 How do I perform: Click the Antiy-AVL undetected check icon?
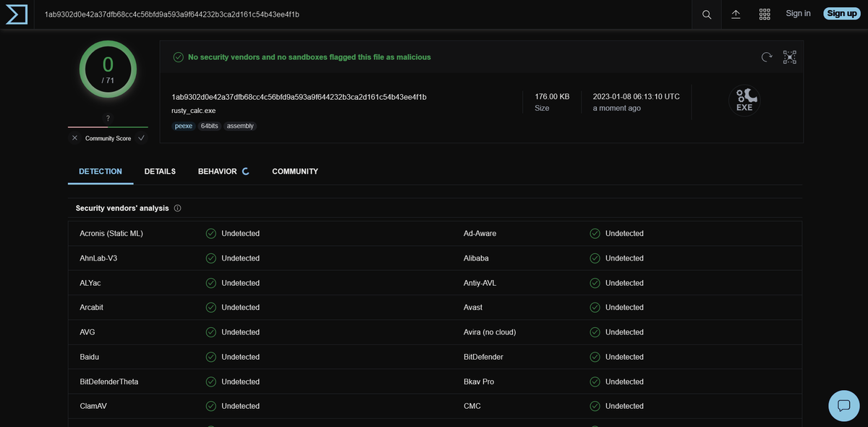(595, 283)
